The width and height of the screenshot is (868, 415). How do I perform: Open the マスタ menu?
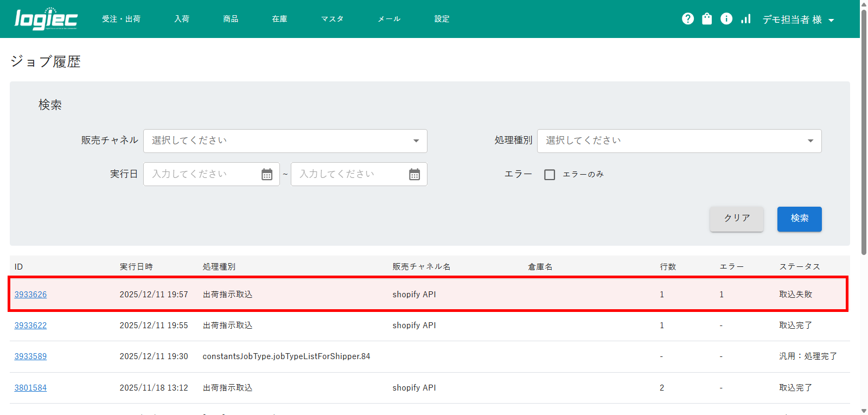click(332, 19)
